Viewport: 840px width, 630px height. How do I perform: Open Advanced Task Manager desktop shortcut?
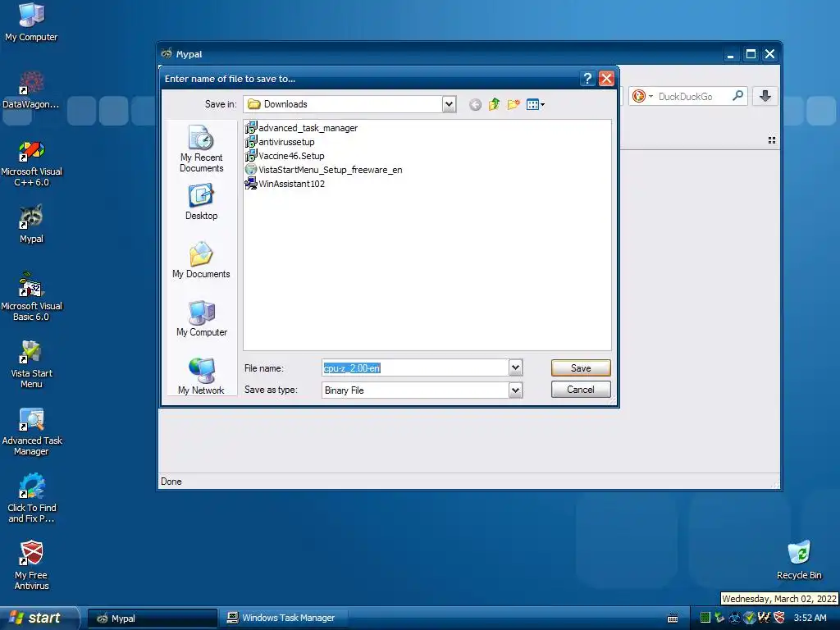pos(31,431)
